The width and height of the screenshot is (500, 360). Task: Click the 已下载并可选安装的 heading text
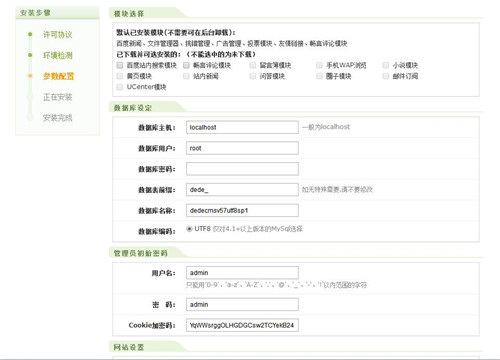(x=186, y=54)
